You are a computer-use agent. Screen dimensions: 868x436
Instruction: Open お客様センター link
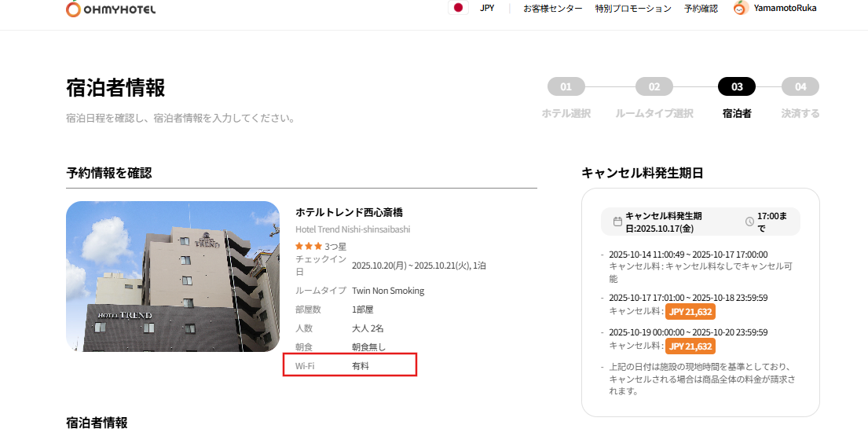[x=552, y=9]
